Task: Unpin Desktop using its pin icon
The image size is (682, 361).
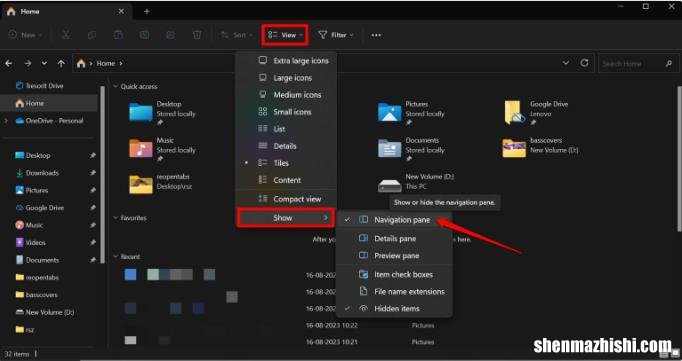Action: pyautogui.click(x=92, y=155)
